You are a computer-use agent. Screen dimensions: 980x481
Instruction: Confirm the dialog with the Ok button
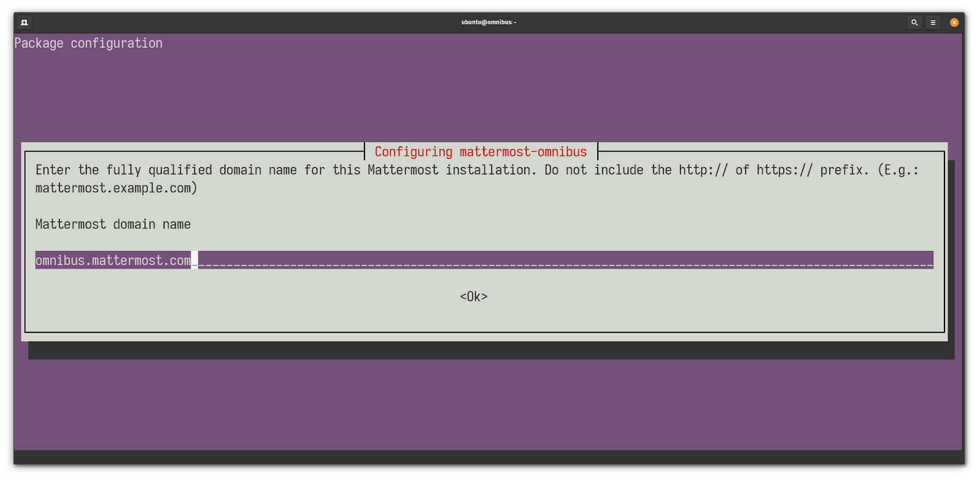[473, 297]
